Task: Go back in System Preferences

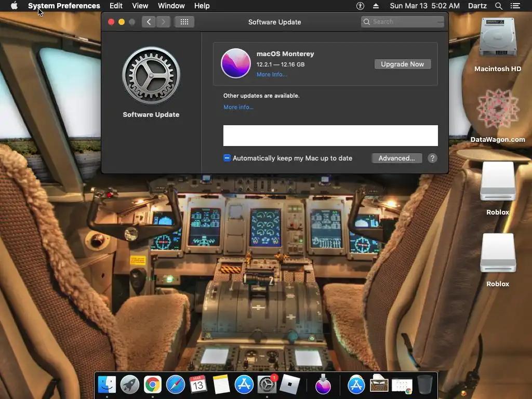Action: tap(149, 22)
